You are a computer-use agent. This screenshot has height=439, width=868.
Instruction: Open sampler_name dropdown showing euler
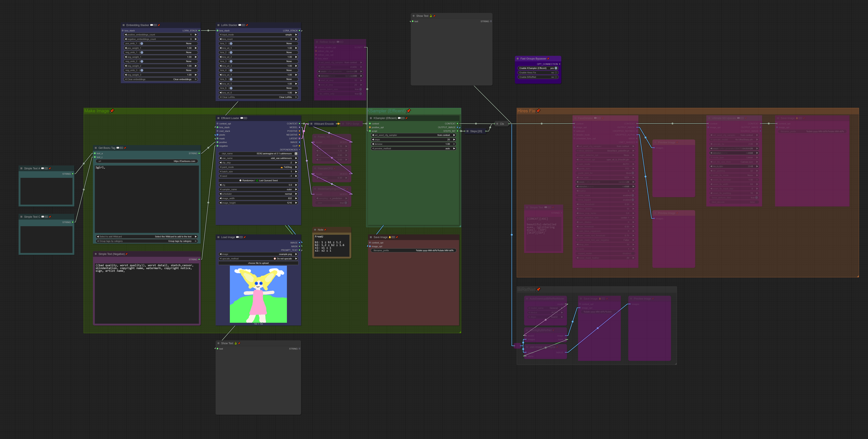258,189
